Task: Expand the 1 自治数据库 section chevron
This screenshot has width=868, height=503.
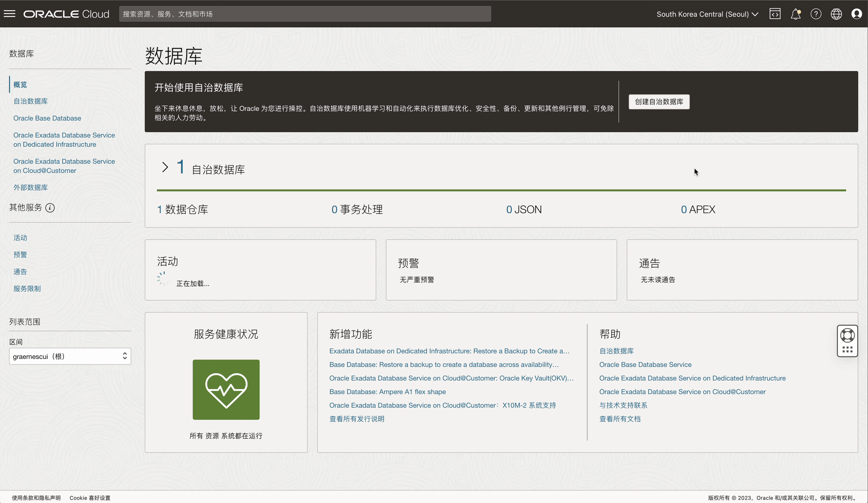Action: click(165, 167)
